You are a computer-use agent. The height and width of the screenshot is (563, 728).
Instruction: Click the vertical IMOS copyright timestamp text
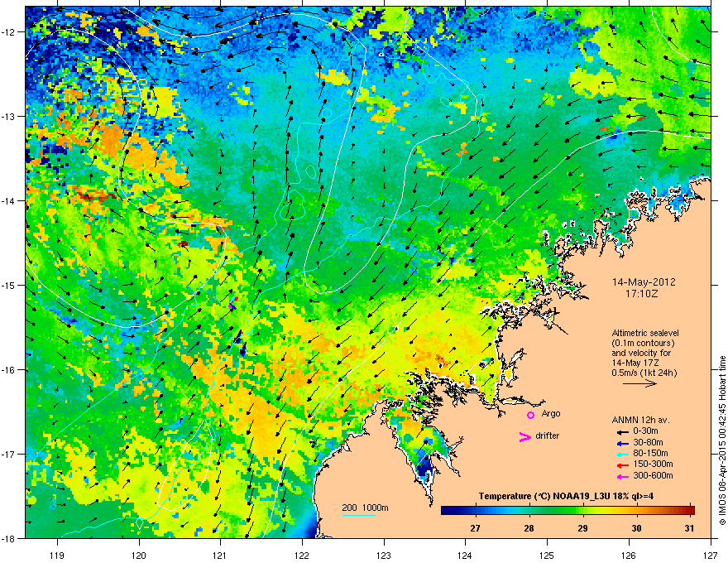coord(722,440)
